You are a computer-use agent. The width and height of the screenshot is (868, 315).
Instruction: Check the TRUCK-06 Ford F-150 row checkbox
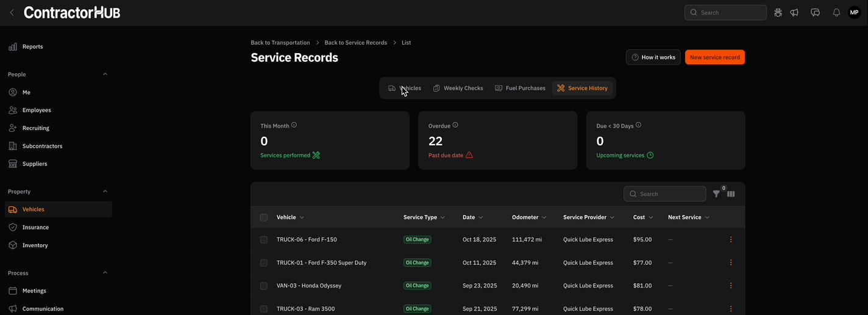(x=263, y=240)
